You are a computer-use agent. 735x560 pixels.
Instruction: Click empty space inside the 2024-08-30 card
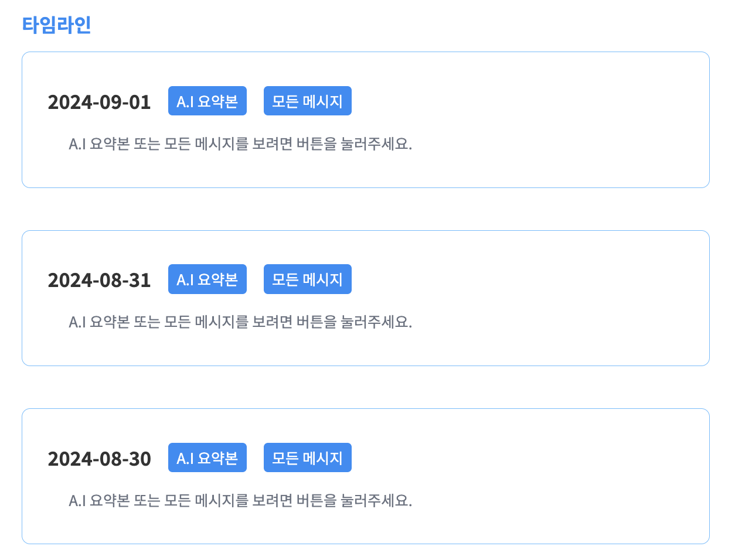tap(557, 474)
